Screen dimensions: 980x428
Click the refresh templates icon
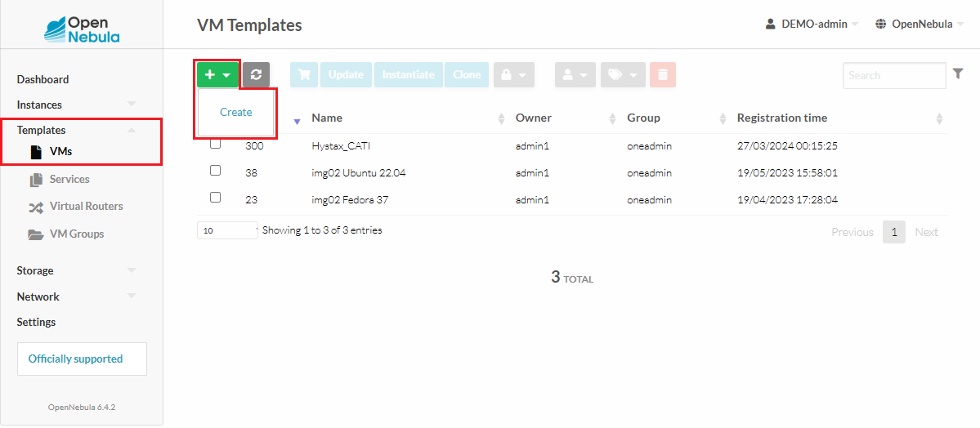(256, 74)
